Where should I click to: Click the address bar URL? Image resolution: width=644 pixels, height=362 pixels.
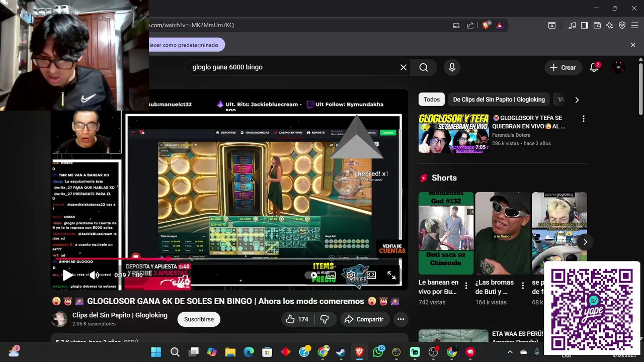click(191, 25)
